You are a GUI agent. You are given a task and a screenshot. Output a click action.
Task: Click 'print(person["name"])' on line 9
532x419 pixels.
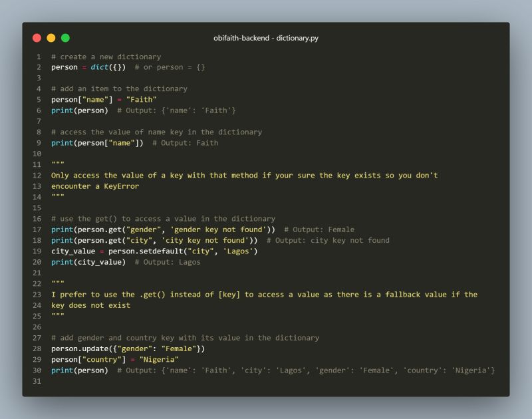coord(97,143)
